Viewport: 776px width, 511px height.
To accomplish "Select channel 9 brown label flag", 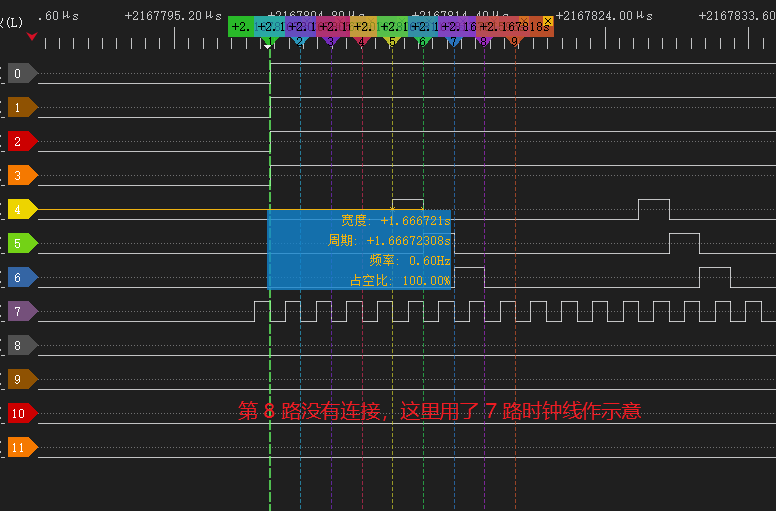I will pyautogui.click(x=22, y=379).
